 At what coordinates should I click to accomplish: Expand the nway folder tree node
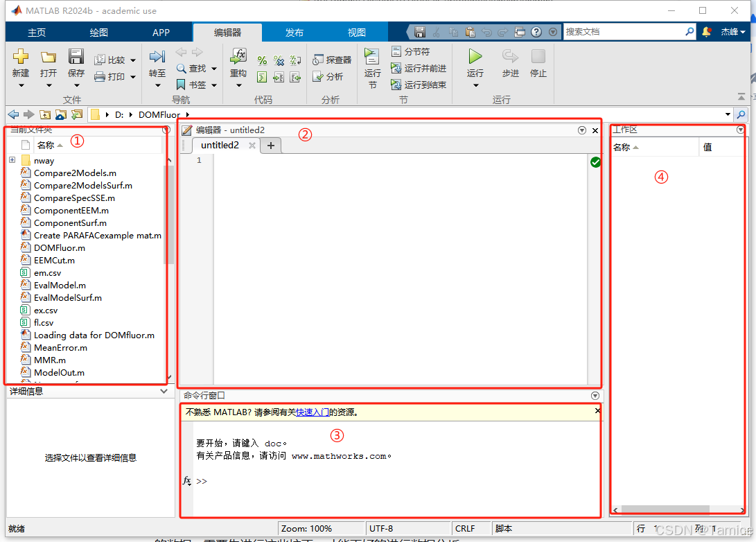click(12, 159)
